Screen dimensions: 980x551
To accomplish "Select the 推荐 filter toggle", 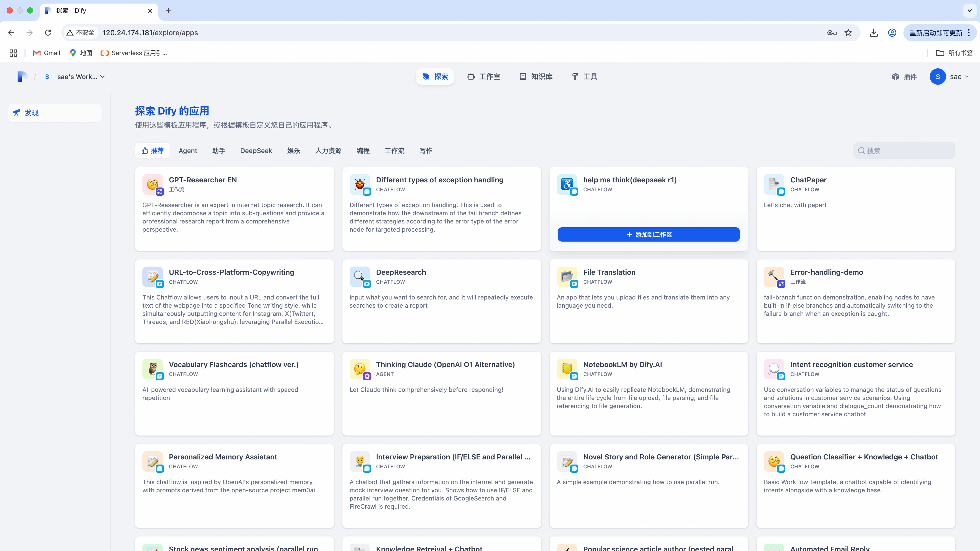I will 152,151.
